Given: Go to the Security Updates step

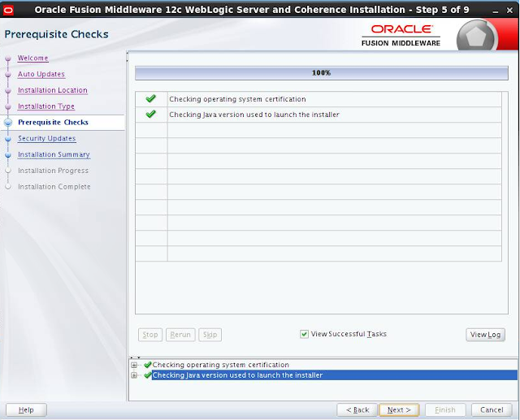Looking at the screenshot, I should click(47, 139).
